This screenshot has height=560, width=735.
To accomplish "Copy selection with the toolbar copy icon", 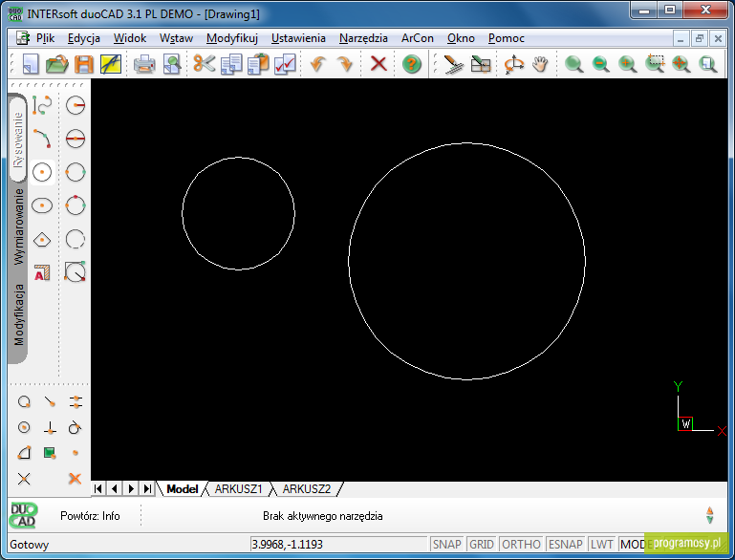I will (x=231, y=64).
